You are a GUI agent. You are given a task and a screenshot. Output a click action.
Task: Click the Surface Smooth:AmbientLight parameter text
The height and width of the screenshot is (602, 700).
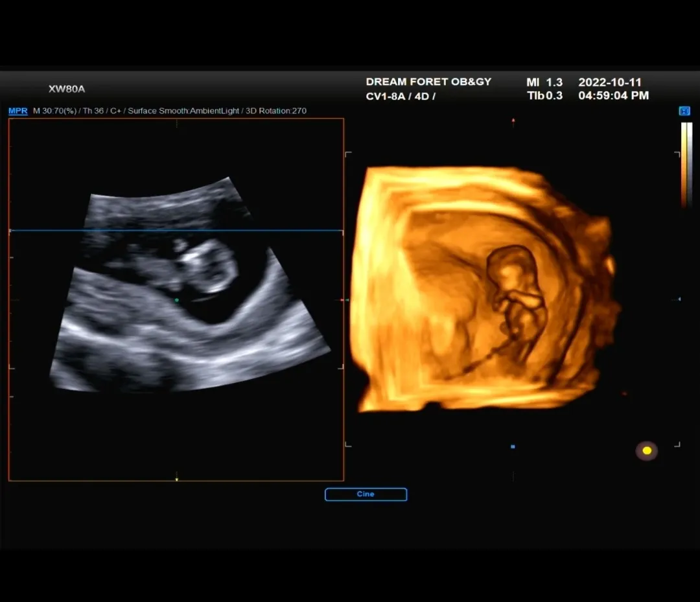tap(183, 111)
